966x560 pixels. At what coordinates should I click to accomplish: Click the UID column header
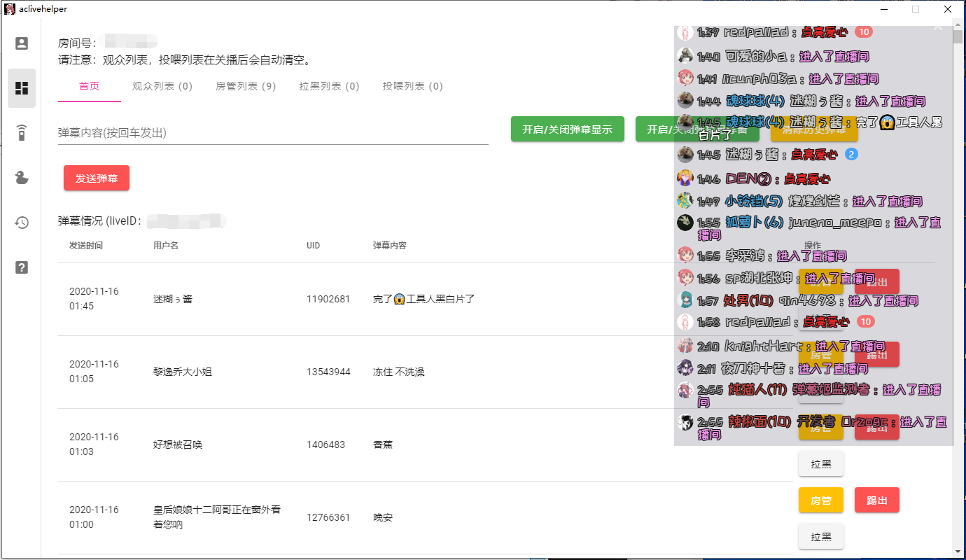coord(314,246)
